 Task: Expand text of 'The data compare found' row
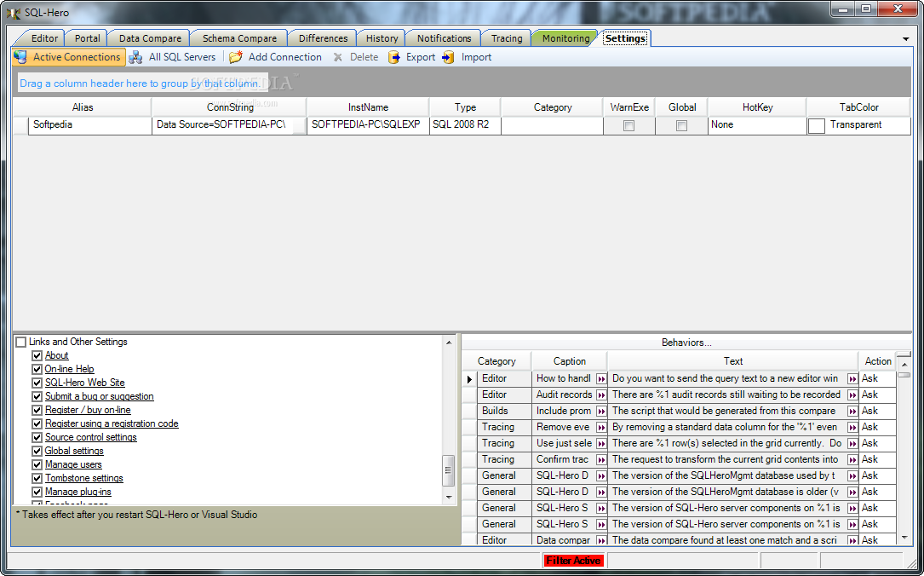tap(852, 540)
